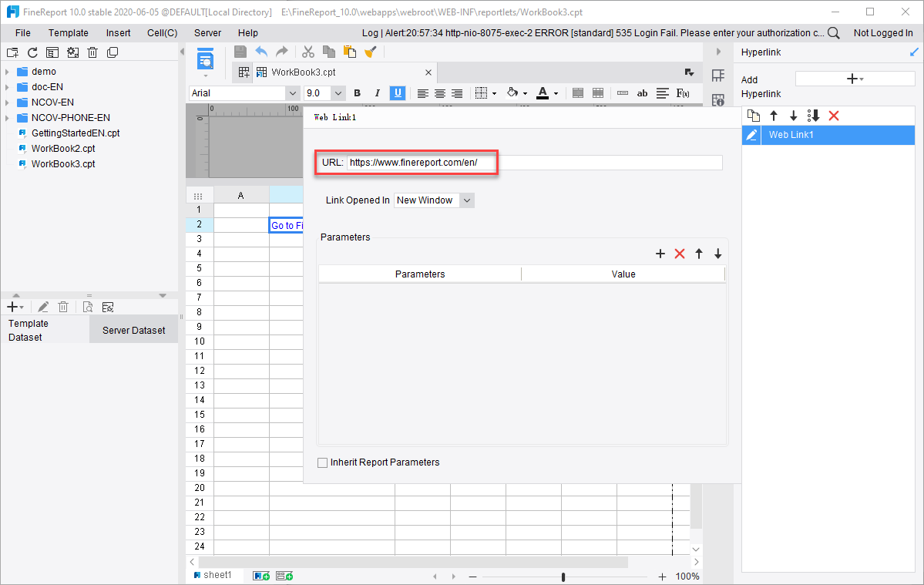Screen dimensions: 924x585
Task: Click the Formula F(x) icon in the toolbar
Action: coord(682,92)
